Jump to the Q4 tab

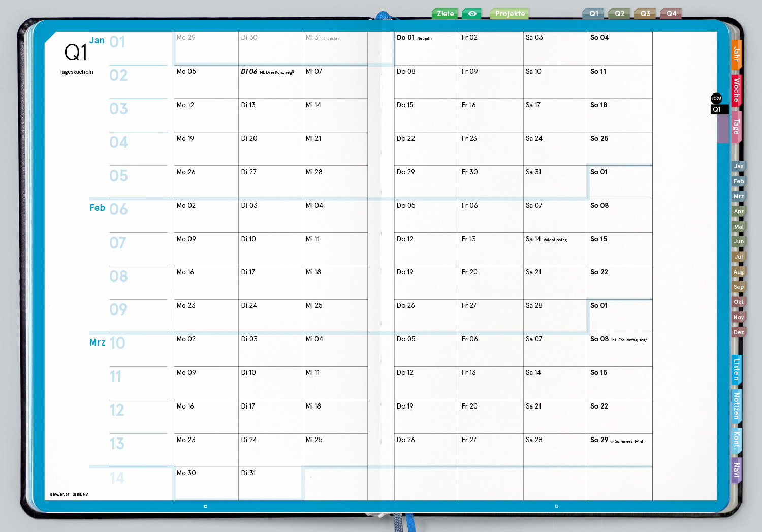coord(671,14)
